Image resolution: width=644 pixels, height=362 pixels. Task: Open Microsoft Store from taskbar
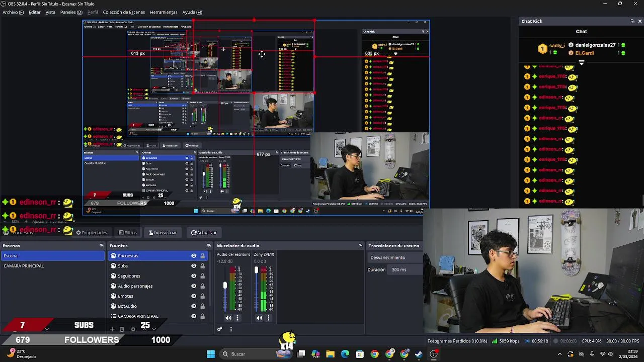(x=360, y=354)
